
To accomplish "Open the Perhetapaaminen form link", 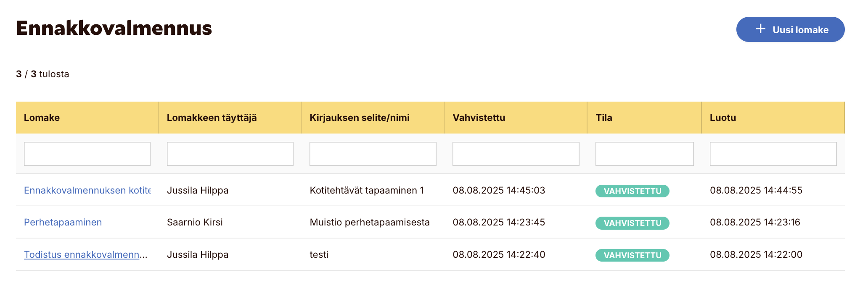I will click(x=63, y=222).
